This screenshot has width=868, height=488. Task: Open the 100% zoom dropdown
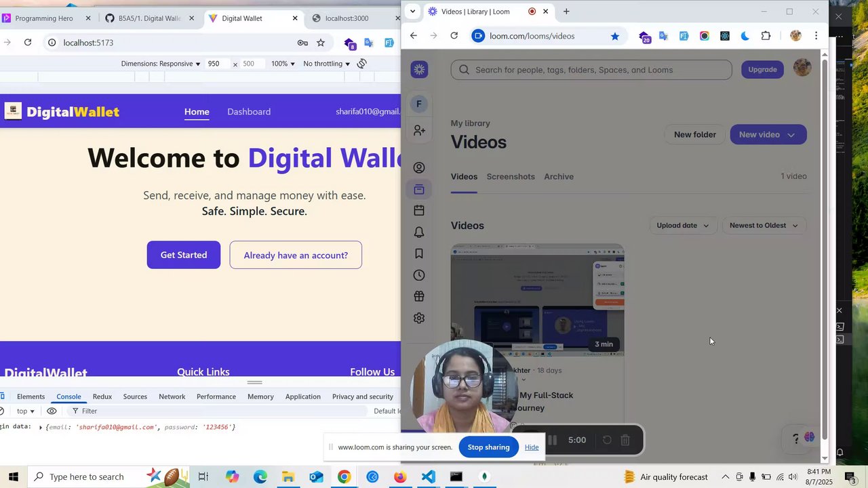283,64
